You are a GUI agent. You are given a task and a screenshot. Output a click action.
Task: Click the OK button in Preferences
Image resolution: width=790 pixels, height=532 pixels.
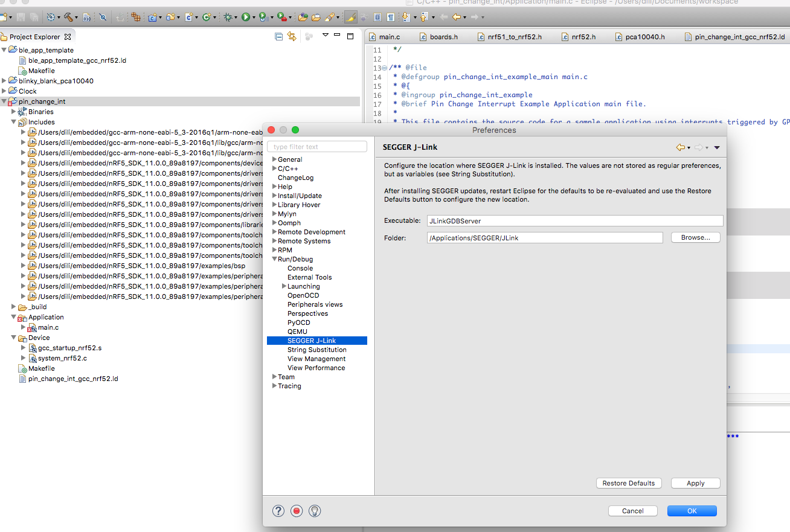pos(692,511)
